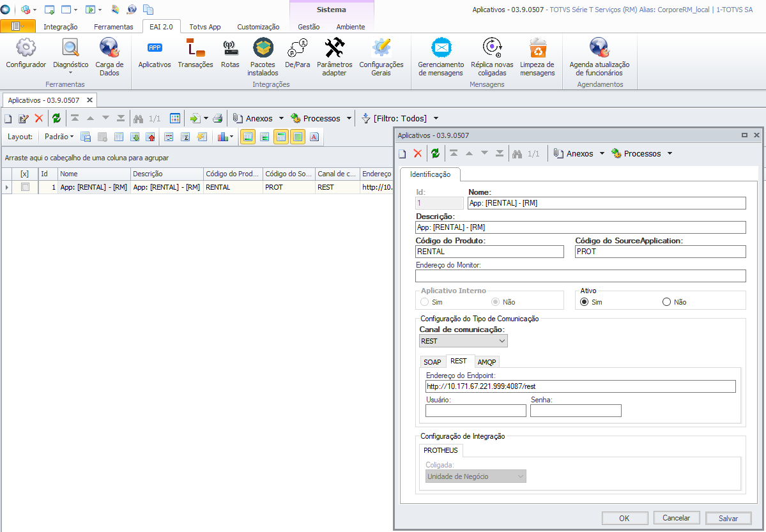Expand Anexos dropdown in dialog toolbar

click(x=602, y=153)
